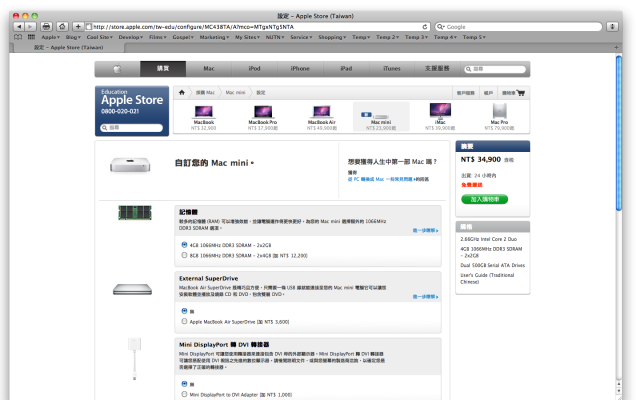Select Apple MacBook Air SuperDrive option
640x400 pixels.
point(184,322)
